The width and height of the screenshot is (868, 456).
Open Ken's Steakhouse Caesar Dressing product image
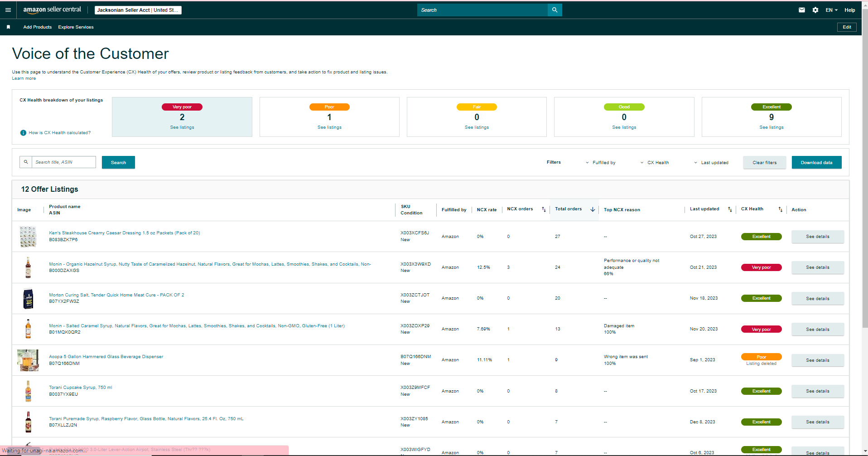(x=28, y=237)
